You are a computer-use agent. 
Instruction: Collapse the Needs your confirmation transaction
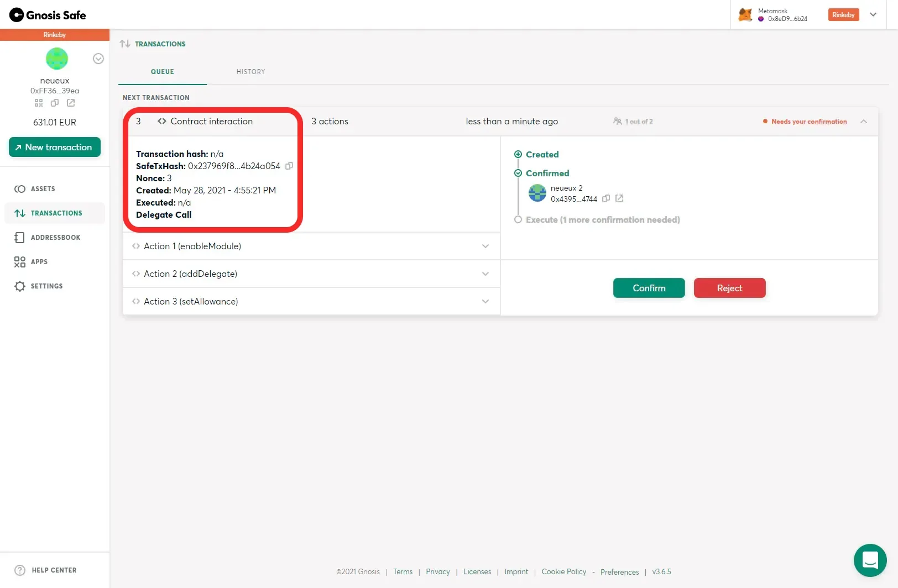[864, 121]
